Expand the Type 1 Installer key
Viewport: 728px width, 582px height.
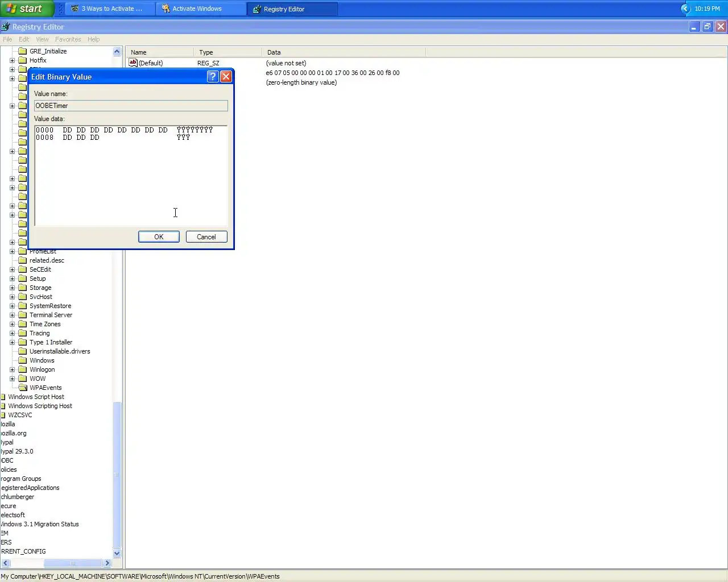(x=12, y=342)
